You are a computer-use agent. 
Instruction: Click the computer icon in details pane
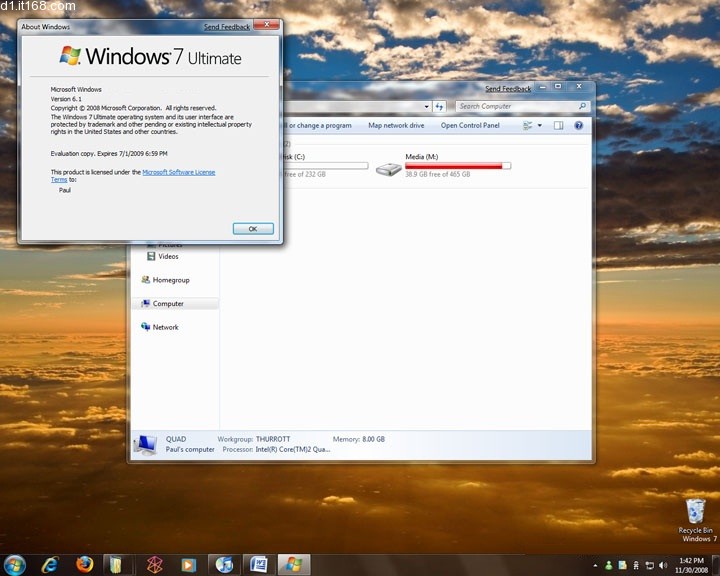(146, 445)
